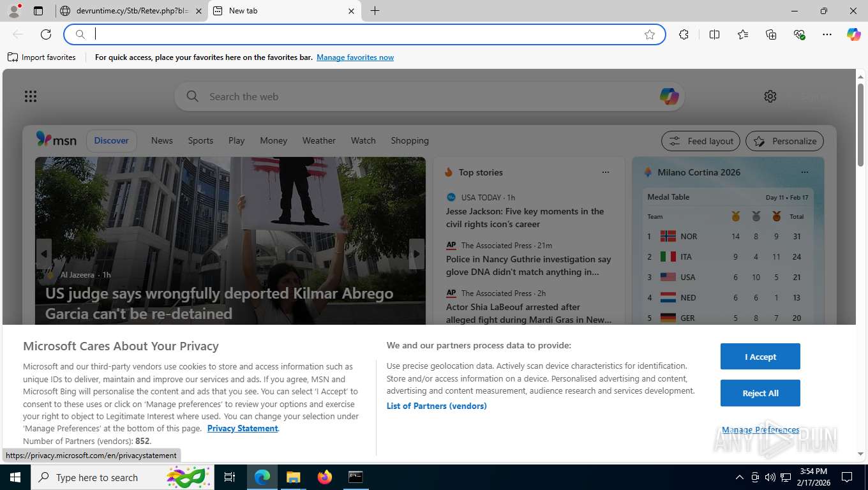Close the devruntime.cy tab
The width and height of the screenshot is (868, 490).
pos(198,11)
